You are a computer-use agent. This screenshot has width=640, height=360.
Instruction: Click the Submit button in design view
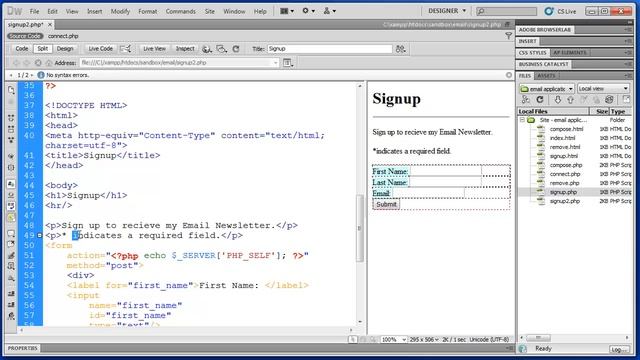pyautogui.click(x=386, y=204)
